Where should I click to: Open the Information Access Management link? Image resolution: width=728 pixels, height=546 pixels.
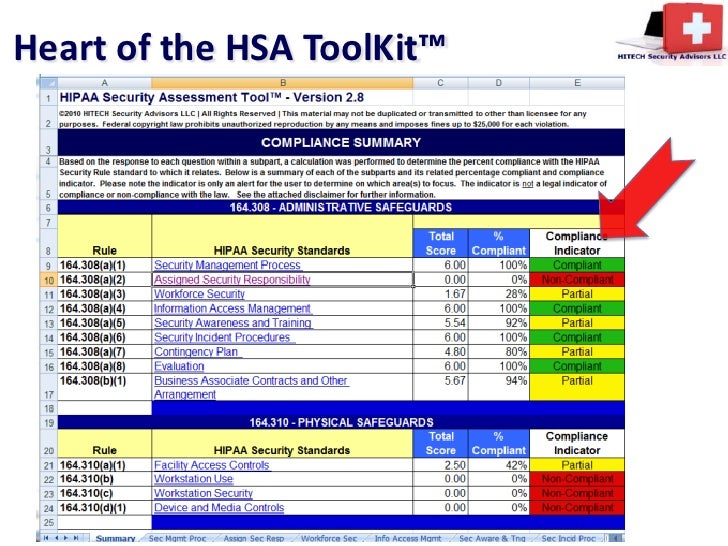[232, 308]
